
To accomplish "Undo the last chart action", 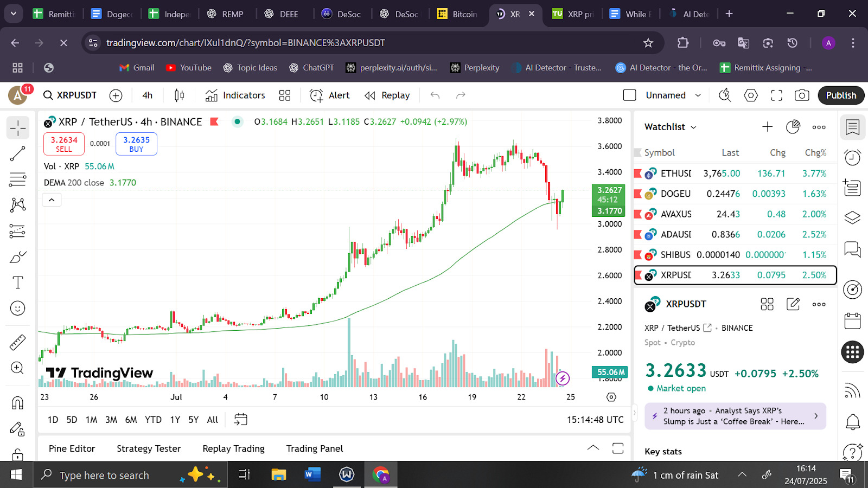I will coord(435,95).
